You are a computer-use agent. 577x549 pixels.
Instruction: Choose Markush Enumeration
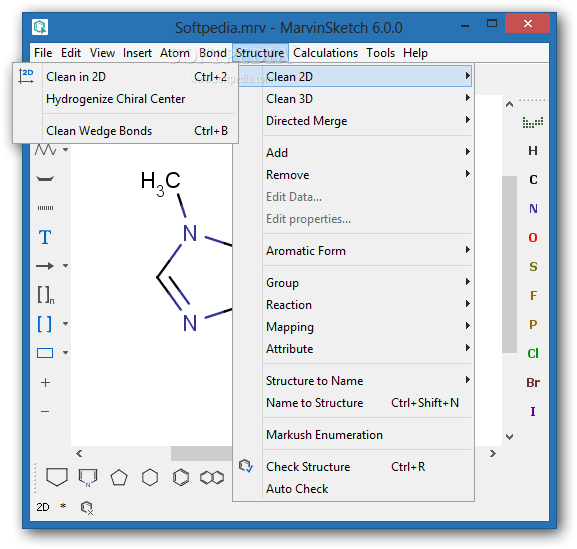click(x=354, y=435)
